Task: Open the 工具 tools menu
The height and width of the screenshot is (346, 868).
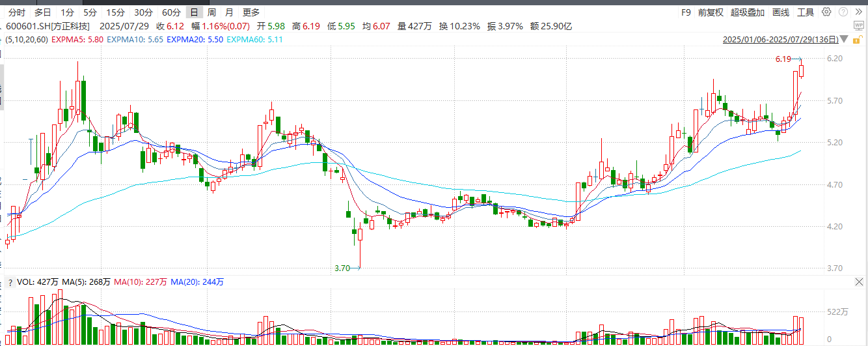Action: pos(806,12)
